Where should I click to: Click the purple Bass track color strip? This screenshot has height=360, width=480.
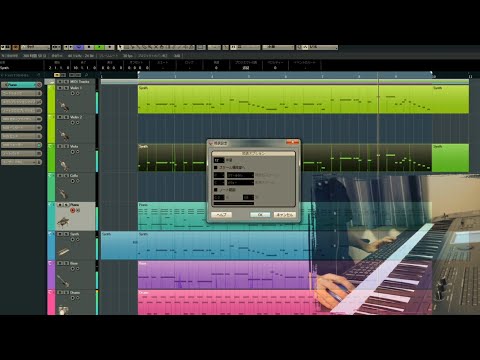coord(51,275)
